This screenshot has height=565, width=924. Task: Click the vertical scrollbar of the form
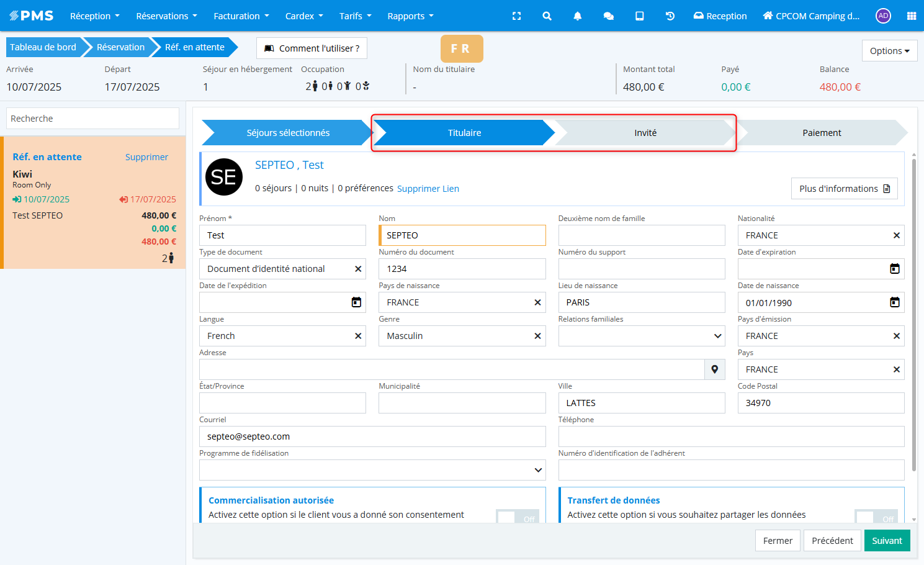[913, 310]
